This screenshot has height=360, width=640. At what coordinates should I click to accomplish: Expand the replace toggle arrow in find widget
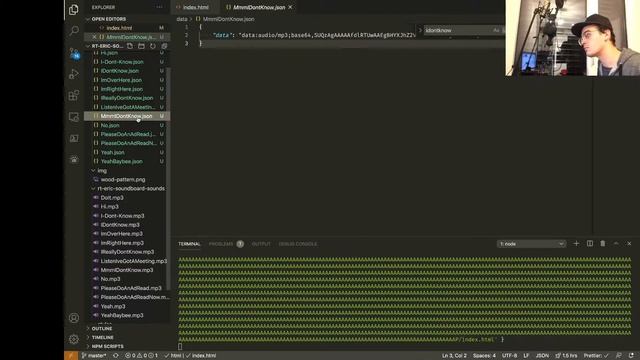point(420,30)
